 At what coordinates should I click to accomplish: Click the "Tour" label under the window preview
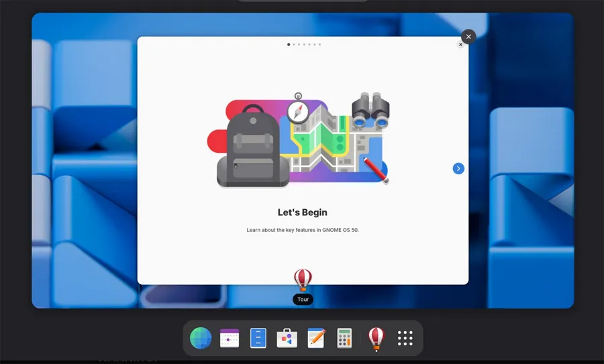point(303,300)
